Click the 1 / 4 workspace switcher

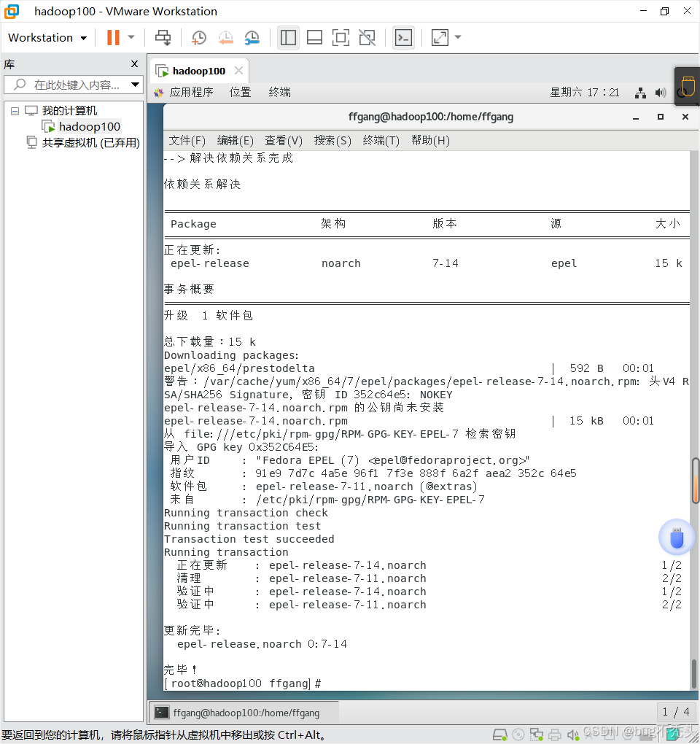coord(676,712)
